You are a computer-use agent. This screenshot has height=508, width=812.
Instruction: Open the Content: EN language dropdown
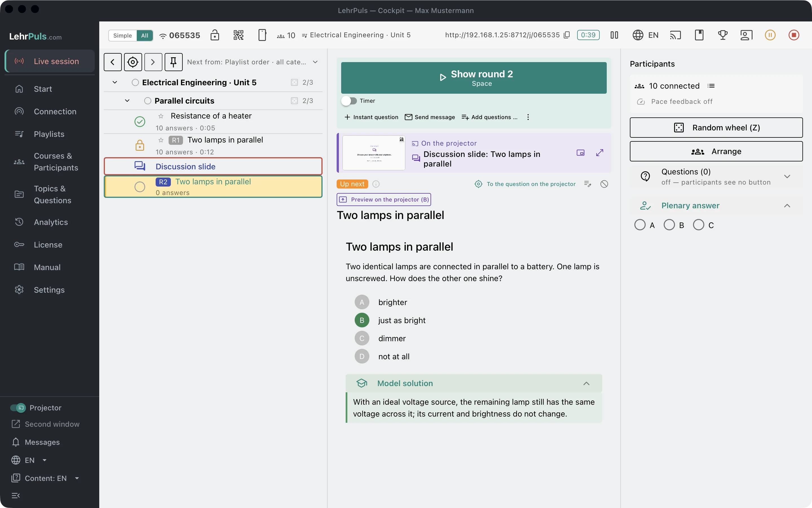[46, 478]
